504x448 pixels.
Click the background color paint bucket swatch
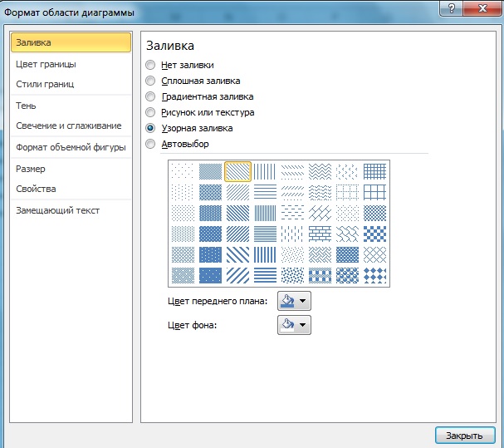tap(286, 325)
